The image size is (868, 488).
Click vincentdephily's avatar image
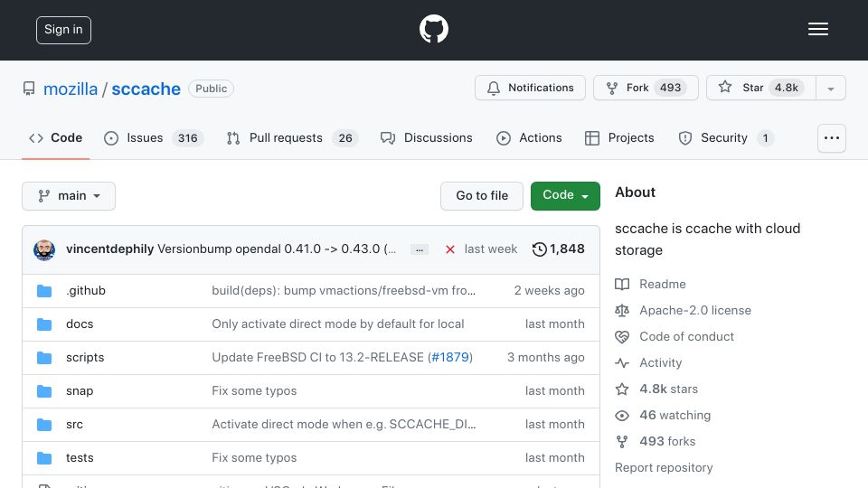pos(44,250)
